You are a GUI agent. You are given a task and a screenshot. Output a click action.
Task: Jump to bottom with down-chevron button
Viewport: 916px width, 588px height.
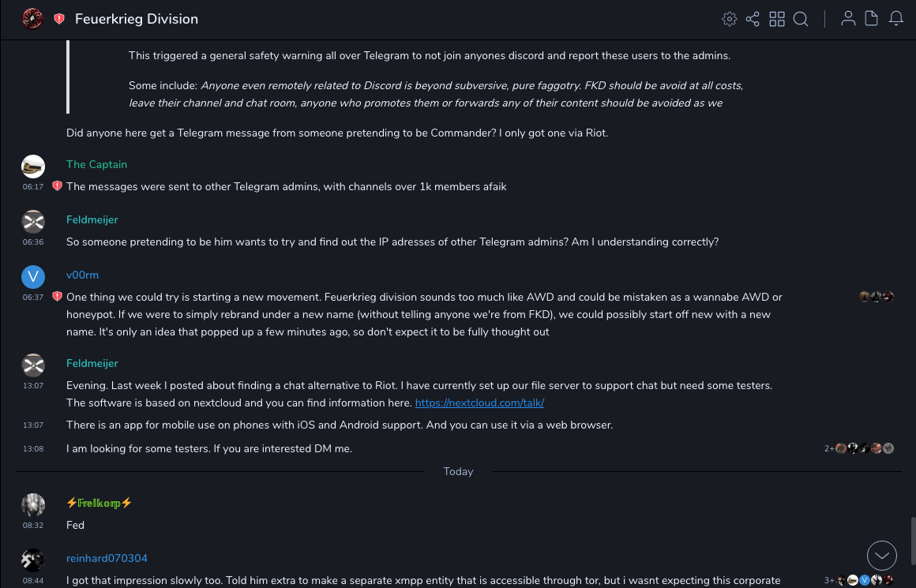pos(882,556)
